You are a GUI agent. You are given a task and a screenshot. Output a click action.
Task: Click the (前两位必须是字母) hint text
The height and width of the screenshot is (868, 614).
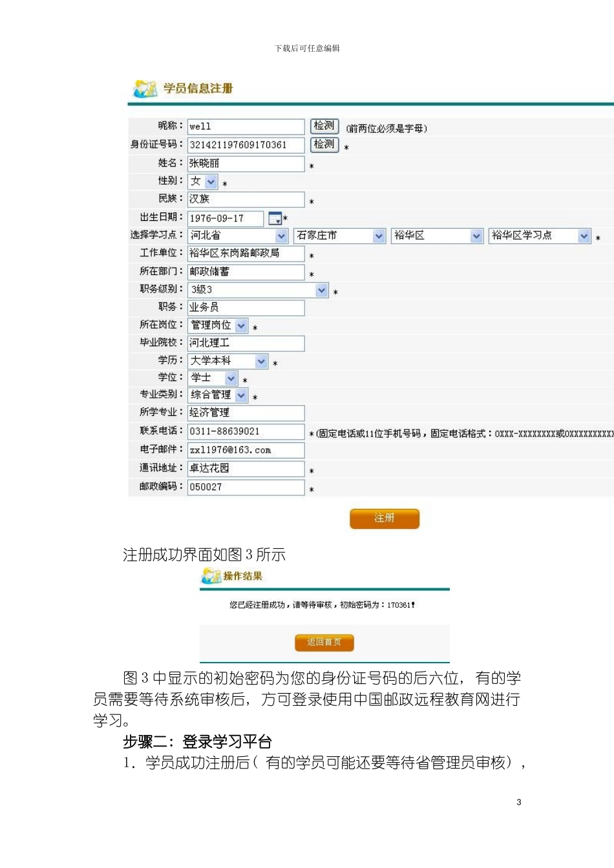coord(386,129)
